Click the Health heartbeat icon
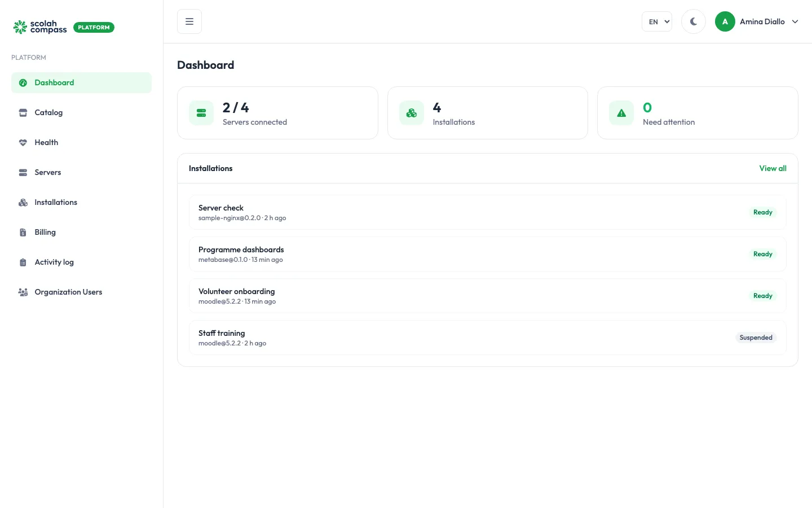Screen dimensions: 812x508 click(x=23, y=143)
